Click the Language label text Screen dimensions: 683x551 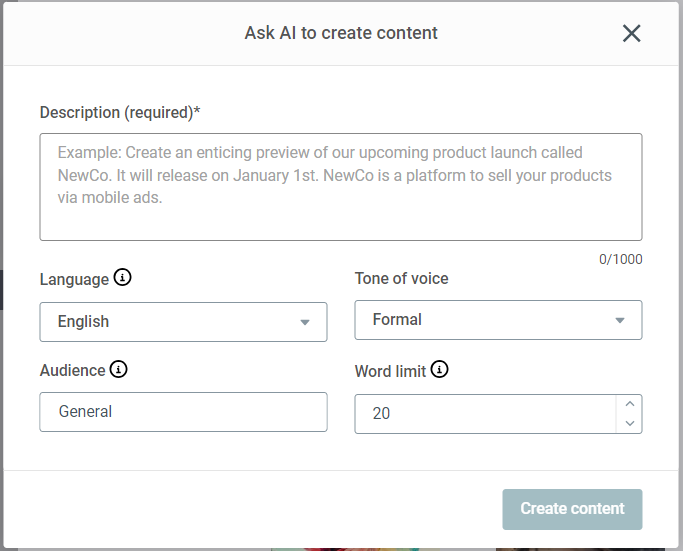pyautogui.click(x=74, y=279)
